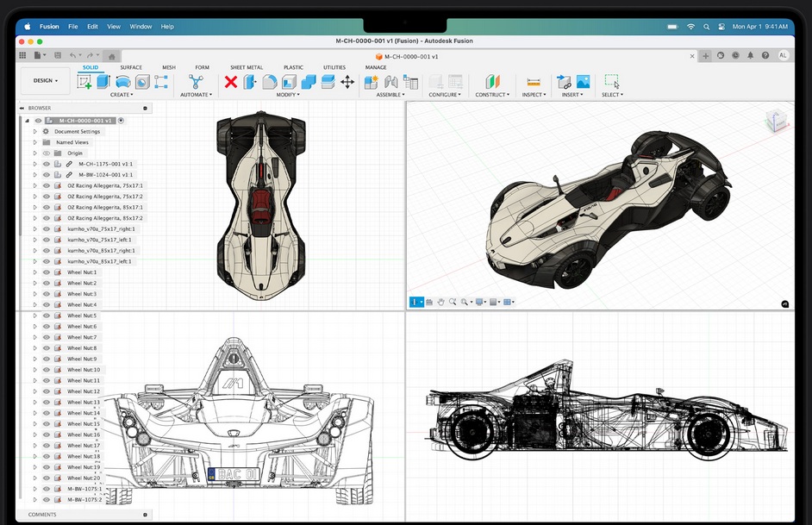Click the Undo arrow button
Screen dimensions: 812x525
[73, 55]
